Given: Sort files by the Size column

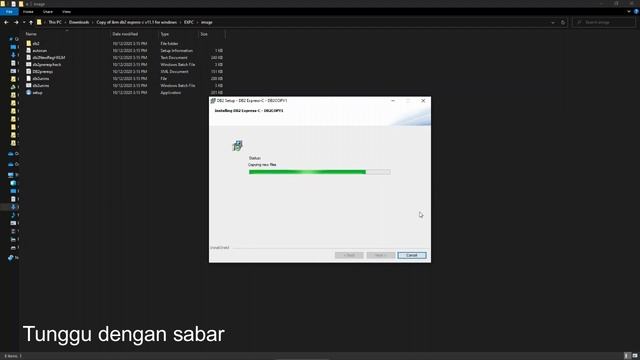Looking at the screenshot, I should tap(204, 34).
